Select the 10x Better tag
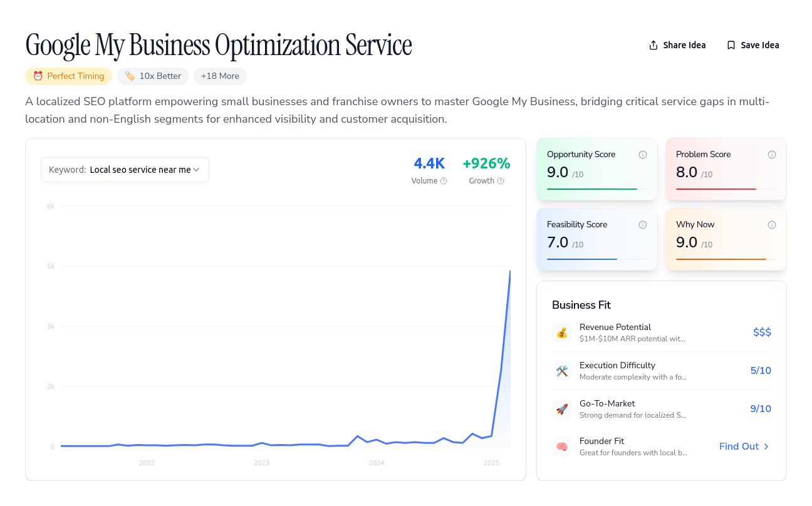Viewport: 812px width, 506px height. click(153, 76)
